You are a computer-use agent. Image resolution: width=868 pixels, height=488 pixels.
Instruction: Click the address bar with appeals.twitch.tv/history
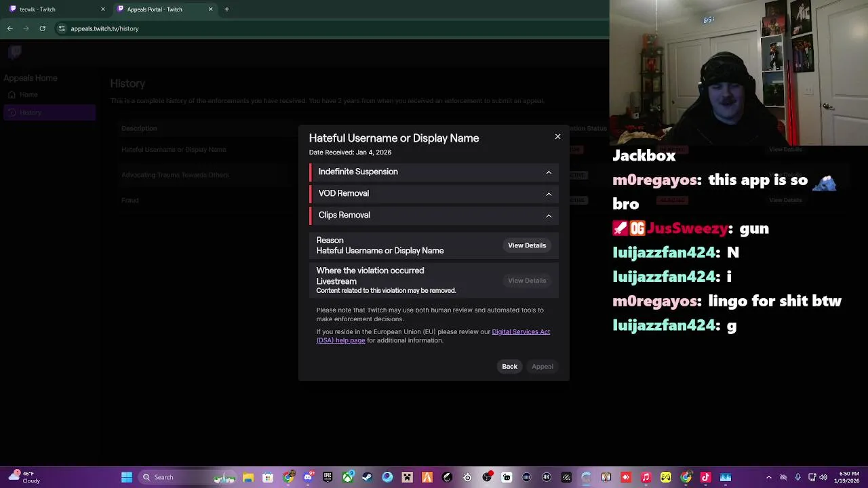(x=332, y=28)
